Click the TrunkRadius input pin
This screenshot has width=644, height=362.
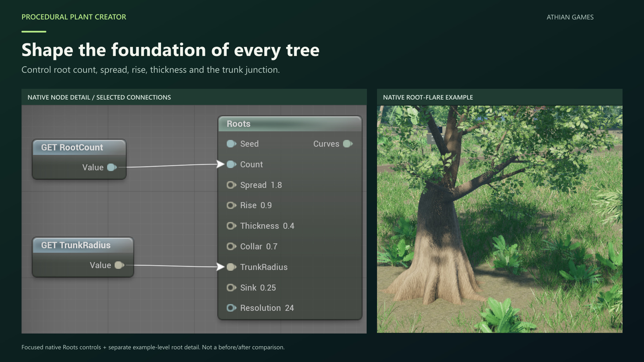(231, 267)
